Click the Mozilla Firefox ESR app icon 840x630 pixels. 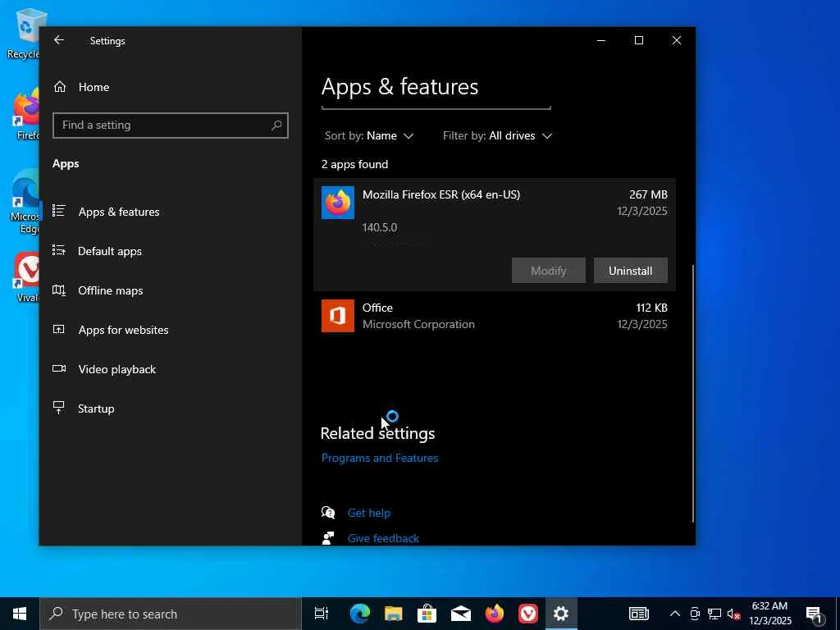click(x=337, y=203)
